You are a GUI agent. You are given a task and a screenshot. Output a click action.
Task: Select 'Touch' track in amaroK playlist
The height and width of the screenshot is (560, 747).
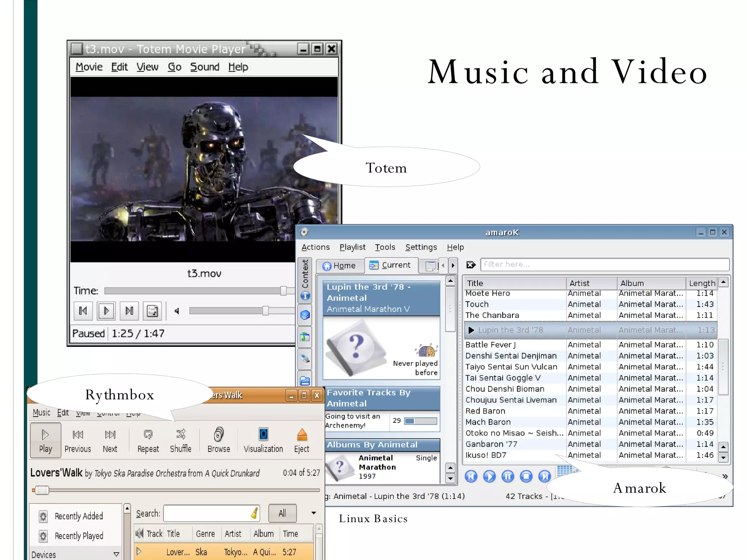(x=591, y=304)
